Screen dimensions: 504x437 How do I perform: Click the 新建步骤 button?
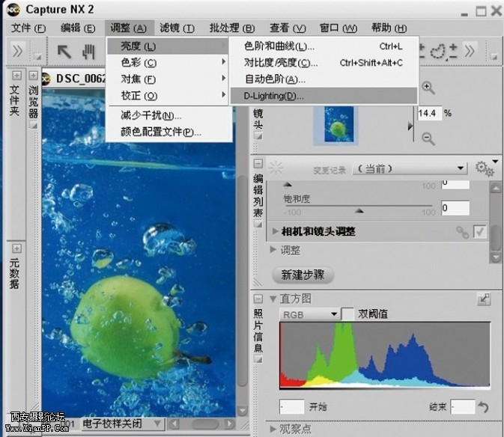tap(303, 275)
